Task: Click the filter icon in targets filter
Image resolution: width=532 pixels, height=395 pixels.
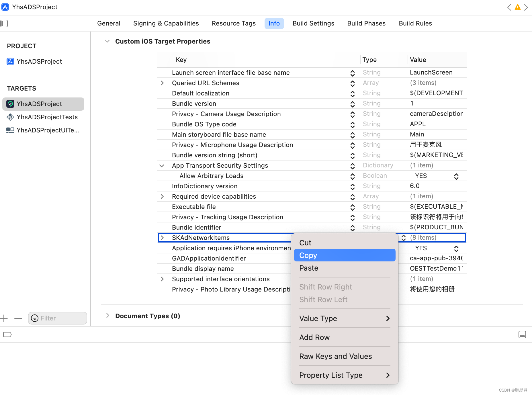Action: pyautogui.click(x=35, y=318)
